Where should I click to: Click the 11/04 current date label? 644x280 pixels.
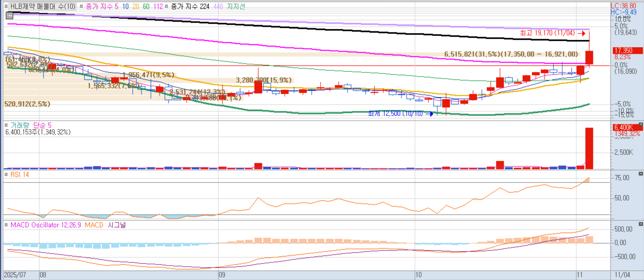622,275
